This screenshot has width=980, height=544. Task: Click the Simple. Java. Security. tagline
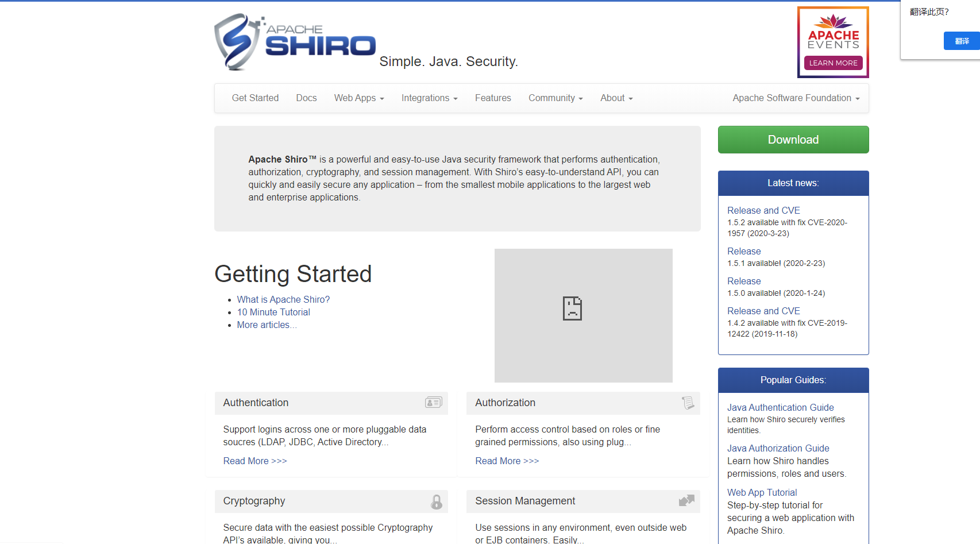pyautogui.click(x=449, y=61)
